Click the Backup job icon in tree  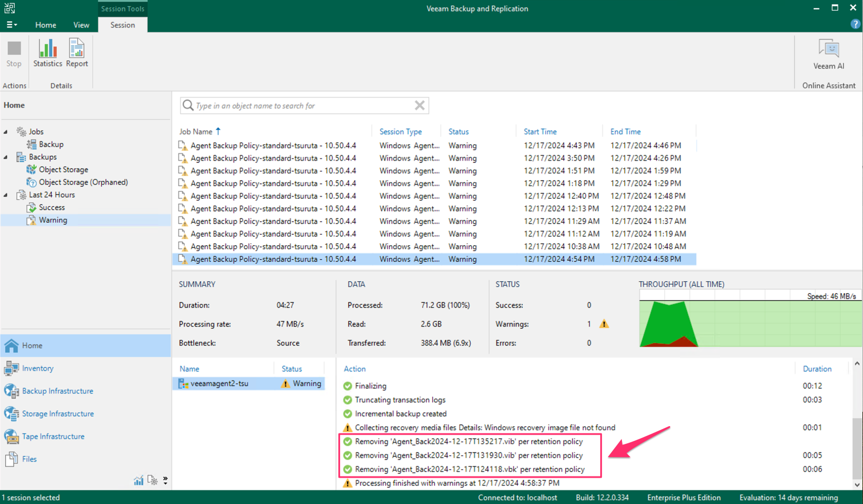click(x=31, y=144)
